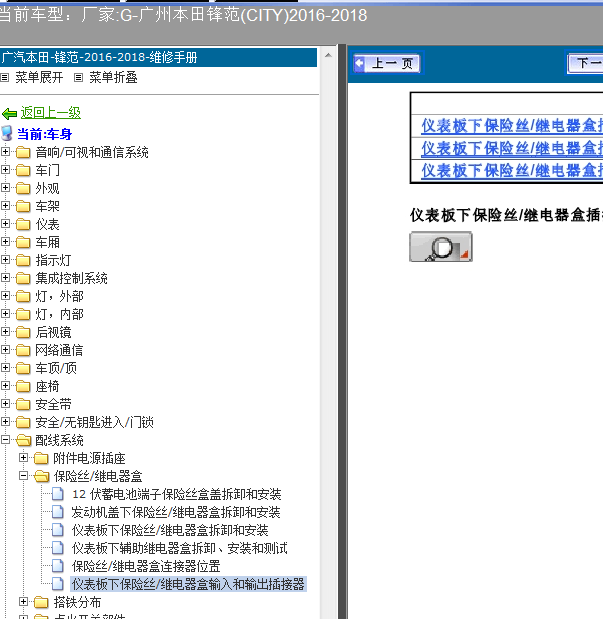Select the 座椅 folder label

pos(47,386)
